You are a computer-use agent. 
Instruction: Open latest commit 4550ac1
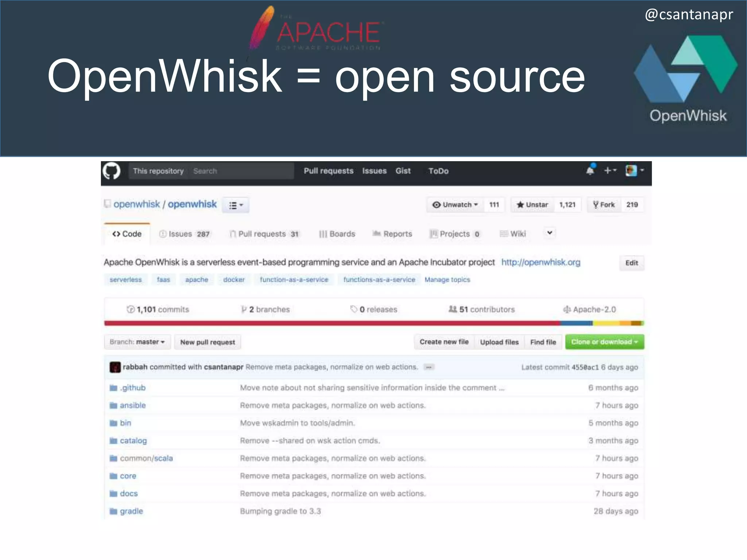(x=585, y=367)
